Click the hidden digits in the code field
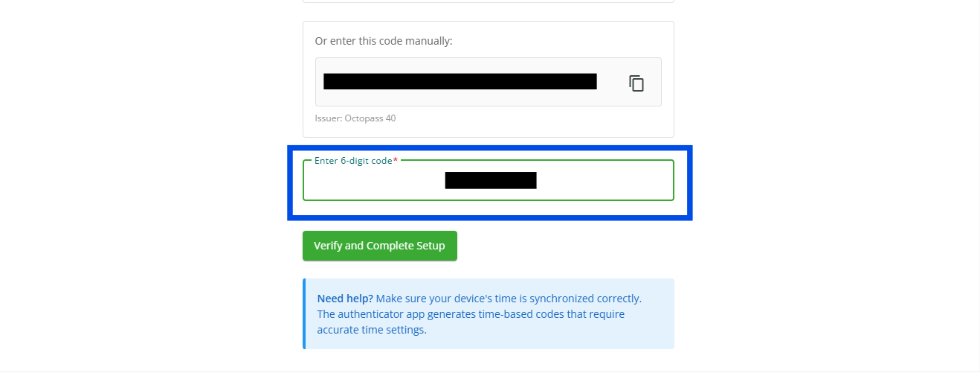This screenshot has height=373, width=980. pyautogui.click(x=491, y=180)
